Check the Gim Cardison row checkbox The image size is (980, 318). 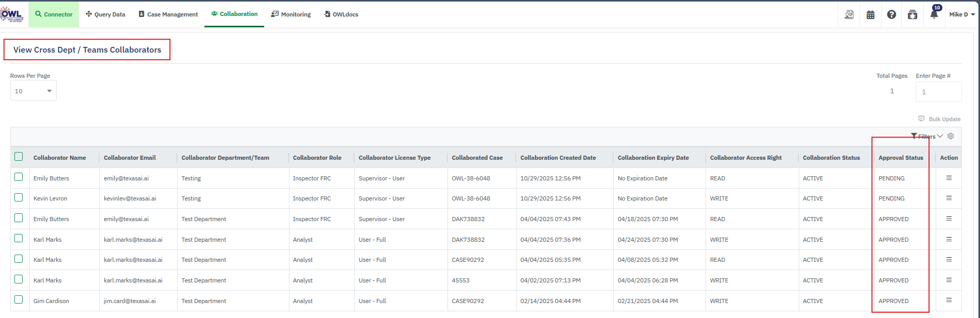pos(19,300)
